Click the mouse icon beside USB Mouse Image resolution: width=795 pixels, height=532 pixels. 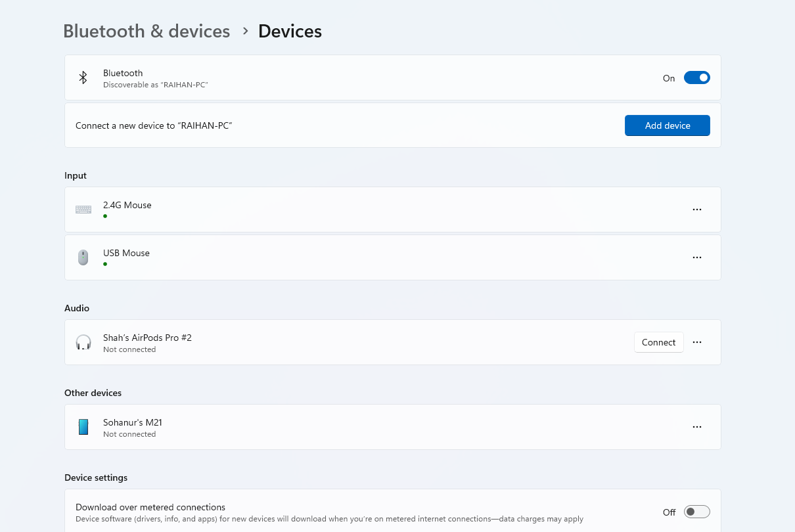(x=83, y=257)
